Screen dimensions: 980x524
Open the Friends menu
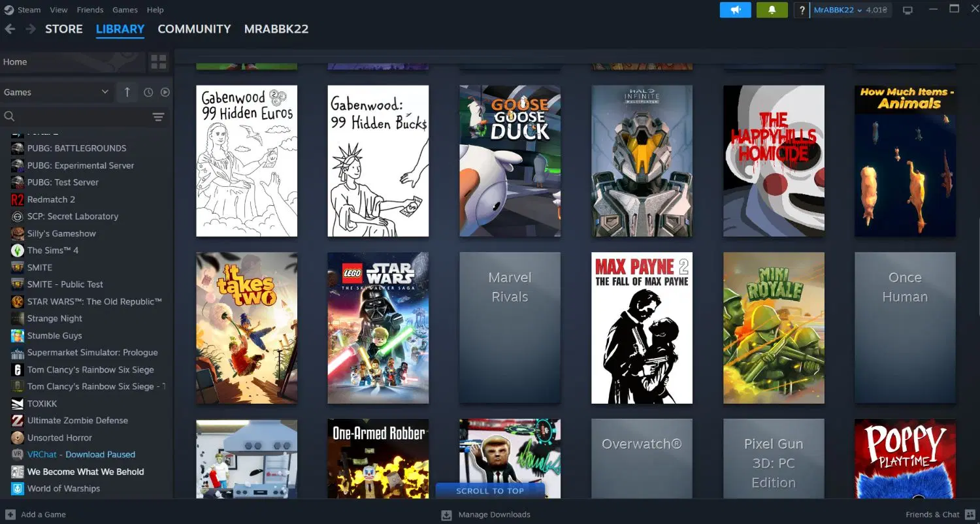90,10
